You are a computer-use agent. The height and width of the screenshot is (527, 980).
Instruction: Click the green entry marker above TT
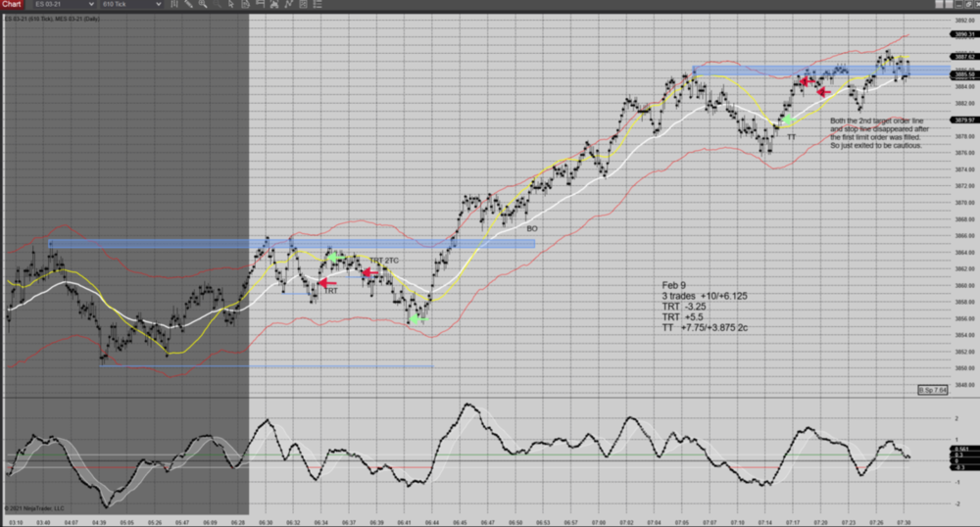click(x=787, y=120)
